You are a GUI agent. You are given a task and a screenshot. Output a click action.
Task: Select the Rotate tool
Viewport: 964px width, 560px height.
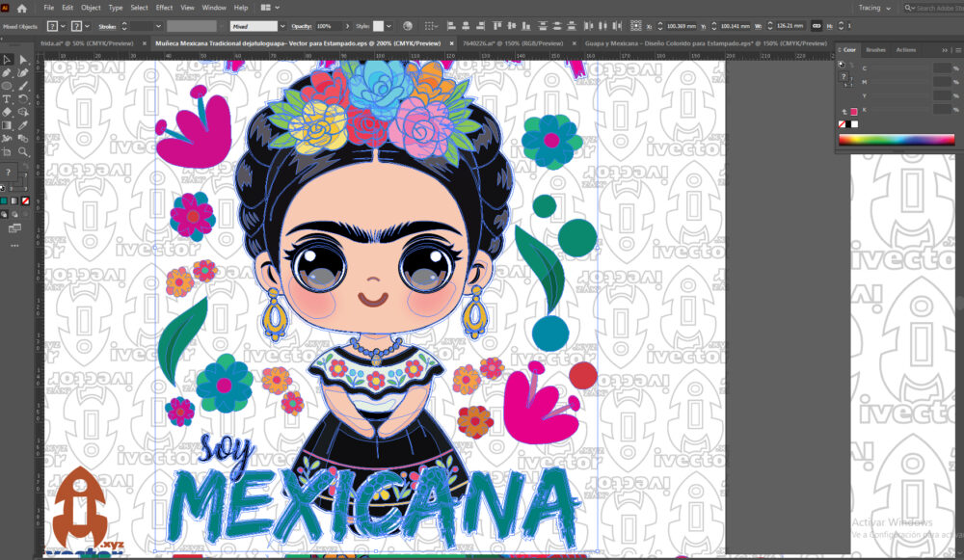[x=23, y=99]
